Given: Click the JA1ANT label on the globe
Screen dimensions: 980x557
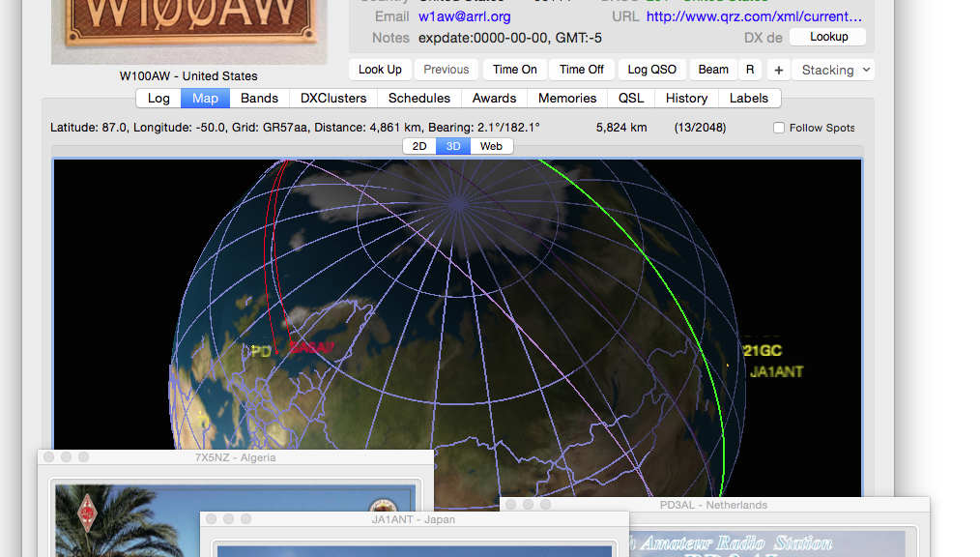Looking at the screenshot, I should 776,372.
